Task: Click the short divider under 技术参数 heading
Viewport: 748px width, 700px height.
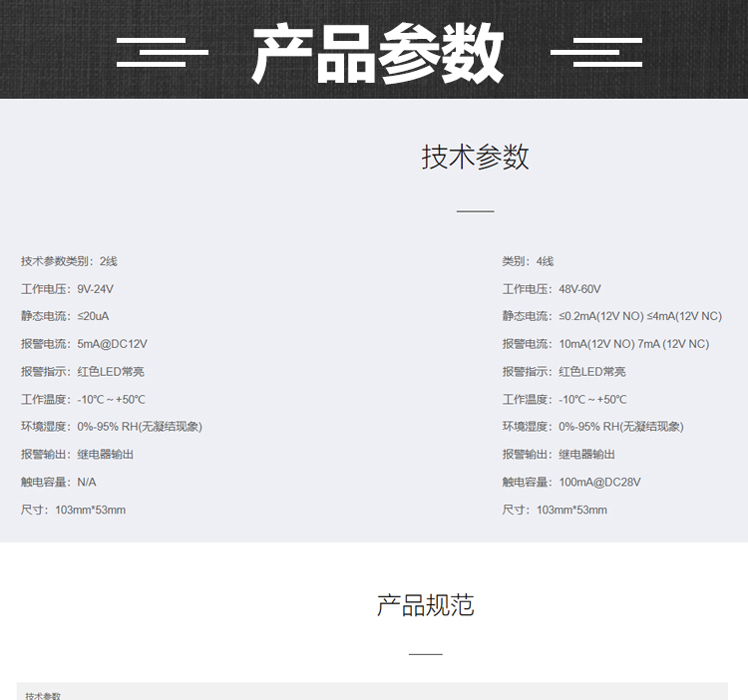Action: (475, 211)
